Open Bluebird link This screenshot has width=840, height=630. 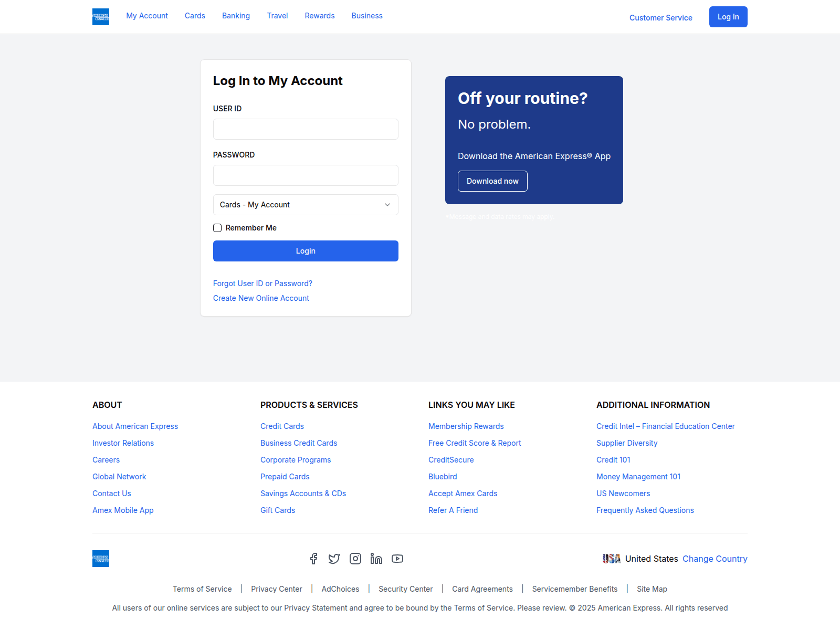point(443,477)
